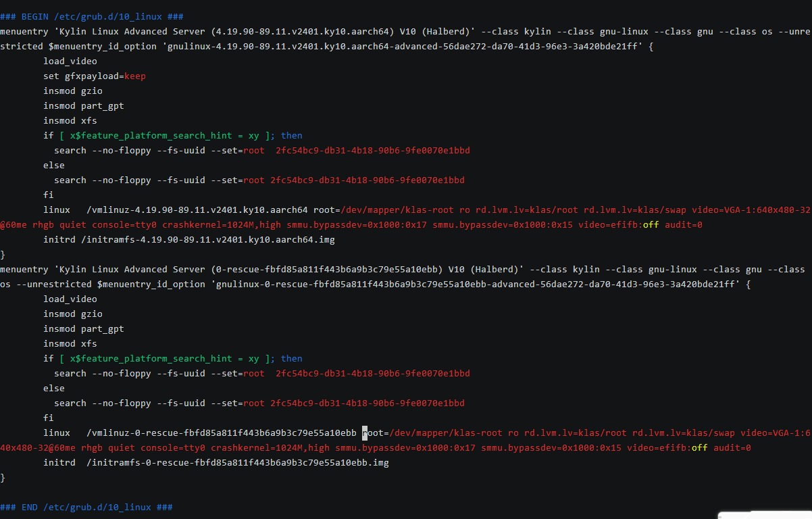The image size is (812, 519).
Task: Click 'audit=0' at end of rescue linux line
Action: (x=732, y=448)
